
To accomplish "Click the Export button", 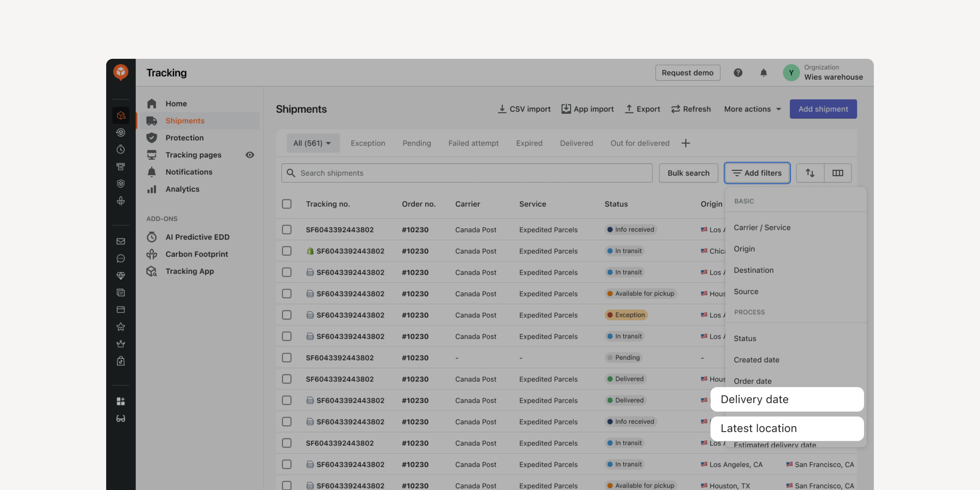I will tap(642, 109).
